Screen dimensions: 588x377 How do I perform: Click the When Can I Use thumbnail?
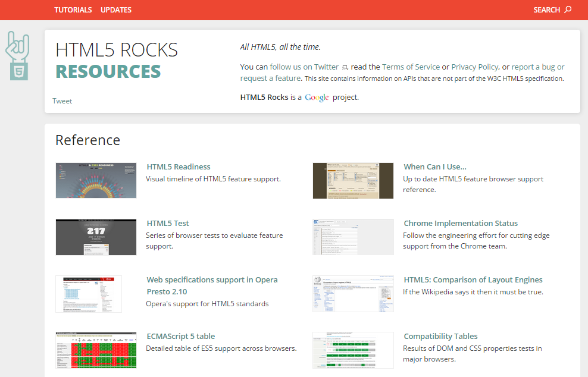coord(354,180)
